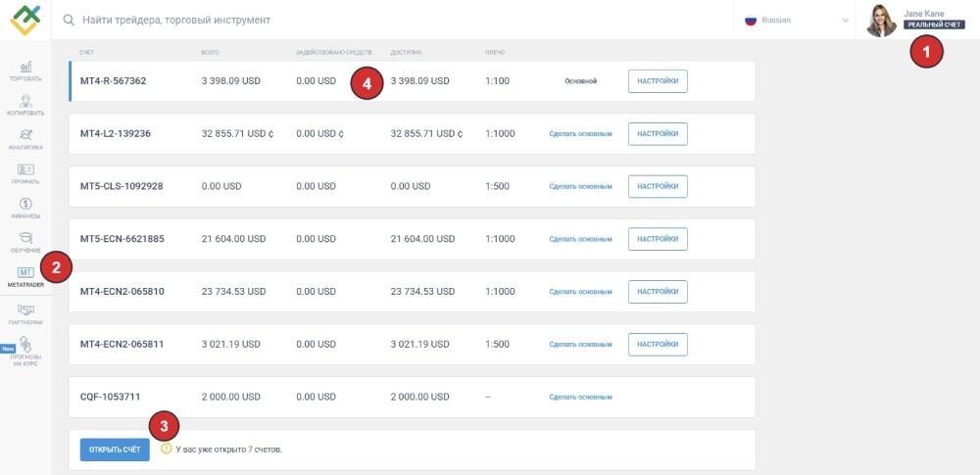Make CQF-1053711 the main account
This screenshot has width=980, height=475.
coord(580,397)
